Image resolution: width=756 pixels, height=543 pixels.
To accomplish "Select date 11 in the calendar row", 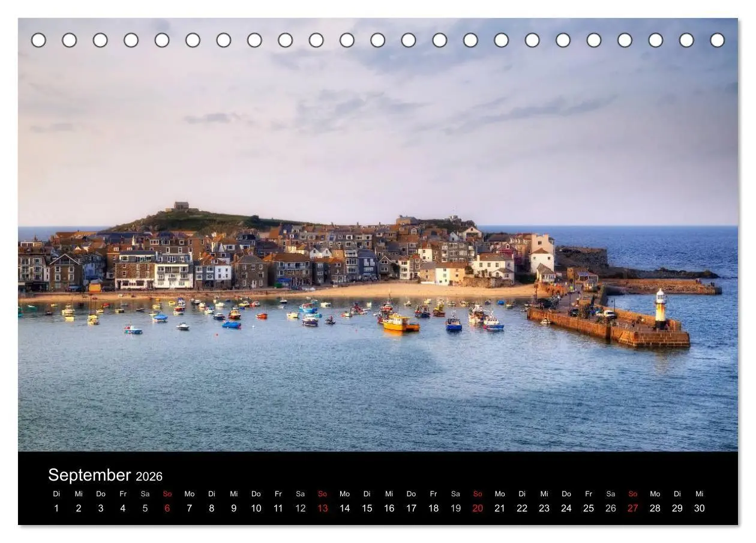I will [x=278, y=508].
